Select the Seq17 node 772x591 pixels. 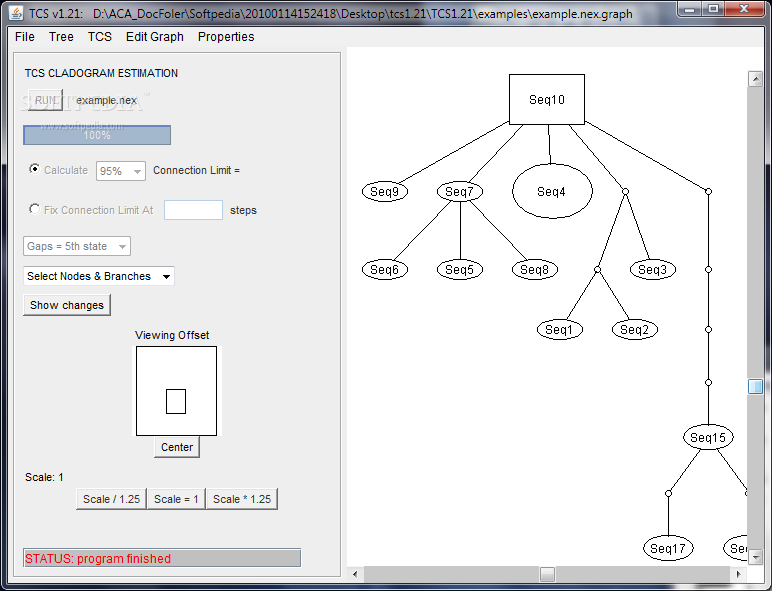coord(668,548)
